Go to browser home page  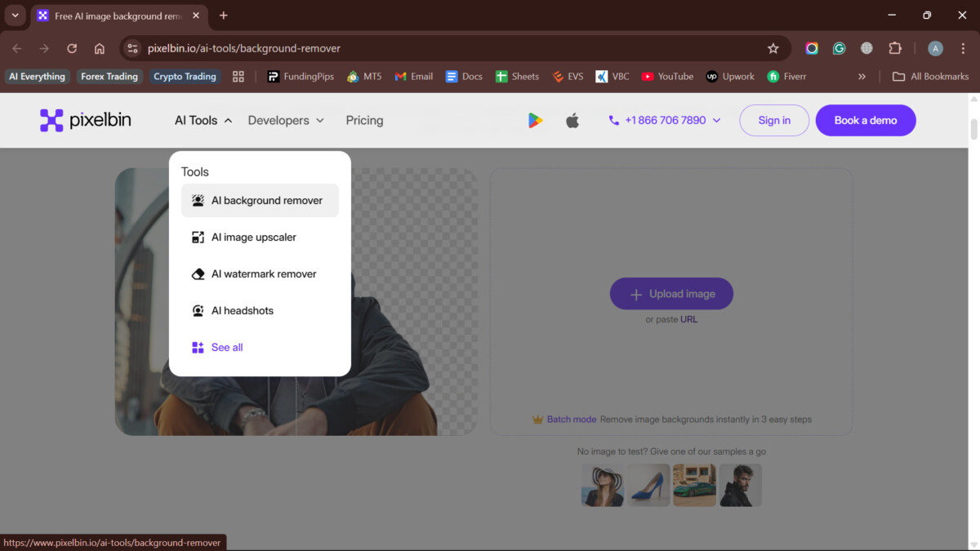click(x=100, y=48)
